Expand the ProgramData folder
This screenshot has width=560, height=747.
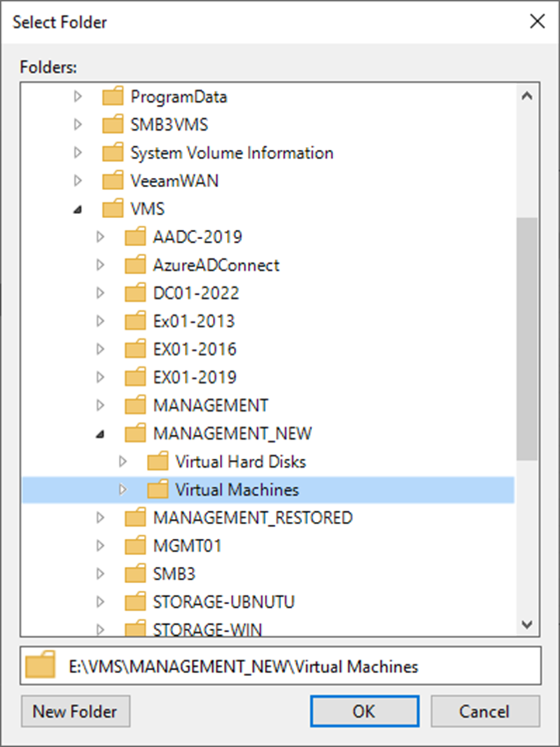coord(78,96)
